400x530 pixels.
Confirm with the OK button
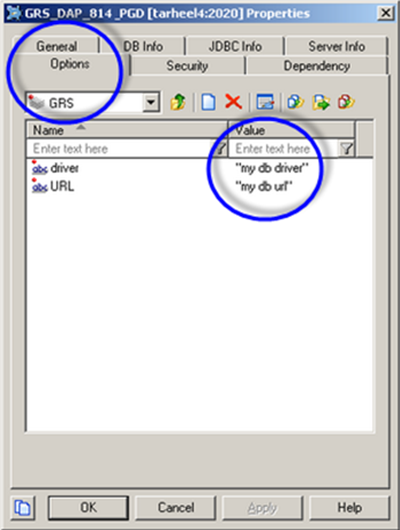(x=88, y=507)
